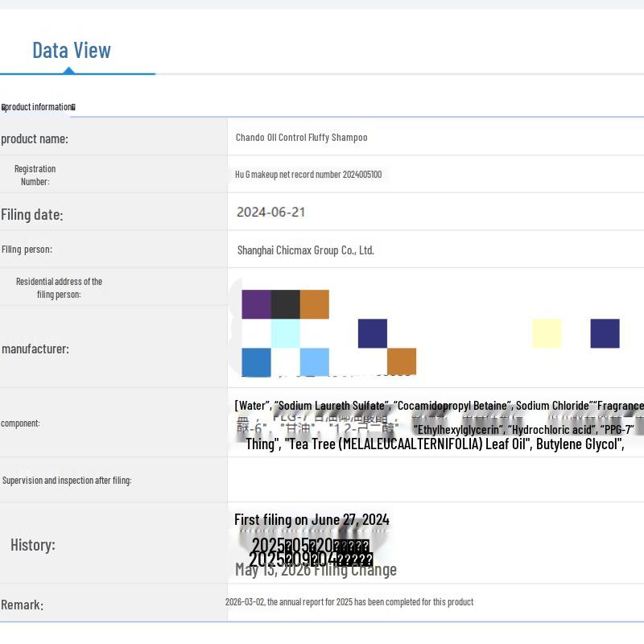This screenshot has height=644, width=644.
Task: Click the 'Registration Number:' label
Action: [x=35, y=175]
